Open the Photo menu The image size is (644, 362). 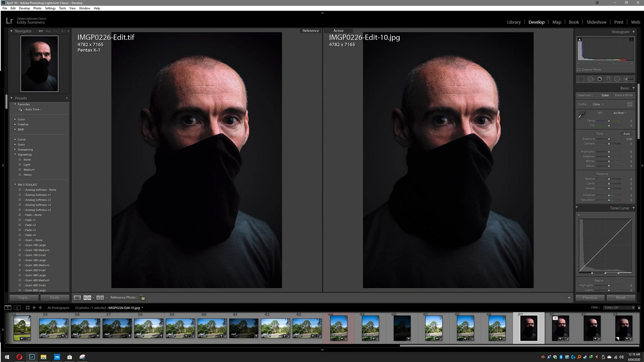pyautogui.click(x=37, y=8)
